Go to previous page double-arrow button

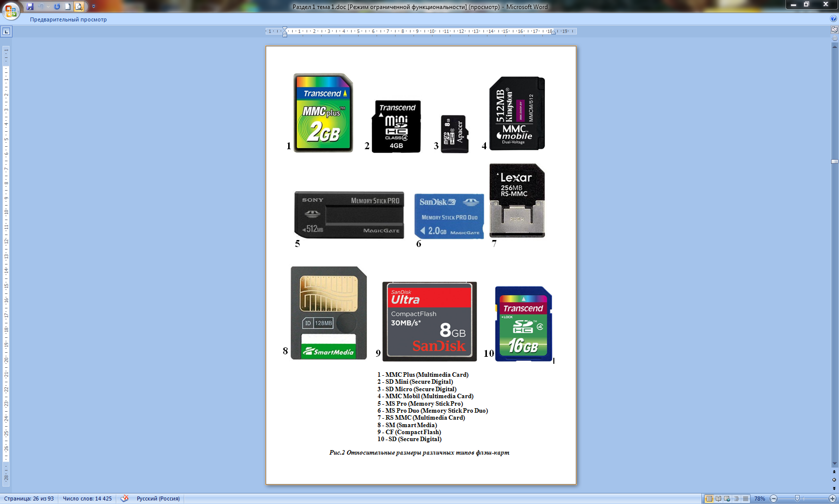834,472
